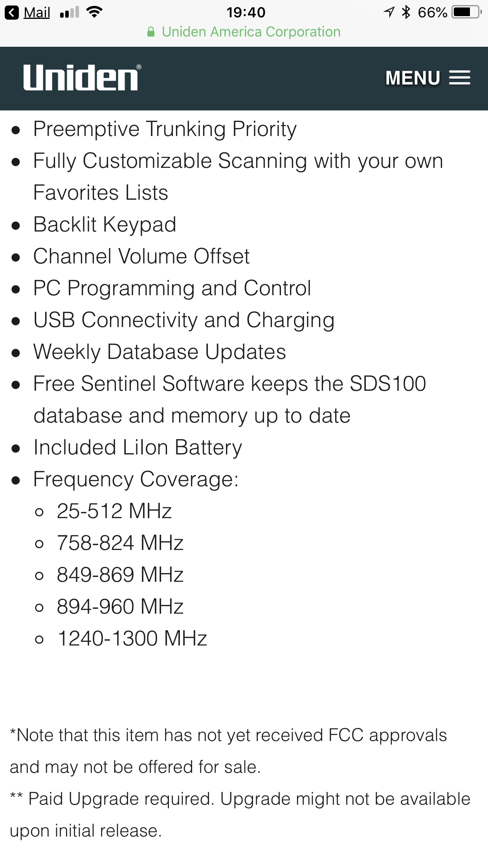Tap the battery indicator icon
Viewport: 488px width, 868px height.
467,12
